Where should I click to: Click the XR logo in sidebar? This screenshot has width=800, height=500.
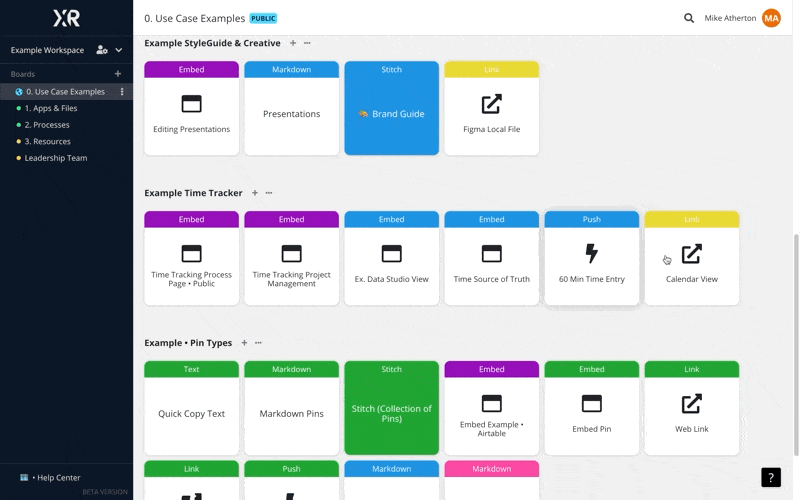coord(66,18)
